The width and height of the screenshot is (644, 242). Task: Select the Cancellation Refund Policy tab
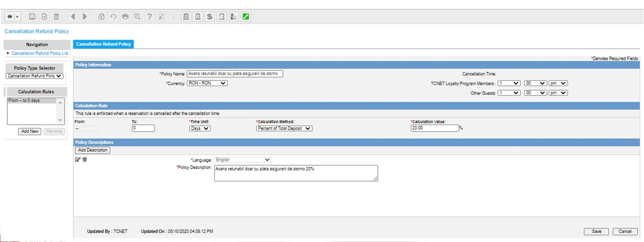(x=103, y=44)
